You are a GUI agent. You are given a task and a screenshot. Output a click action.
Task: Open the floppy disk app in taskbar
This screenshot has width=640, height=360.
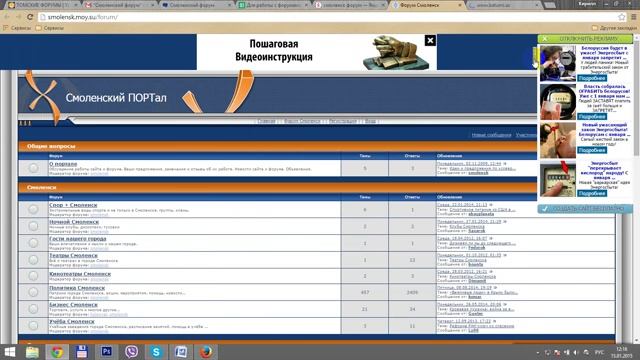coord(82,352)
